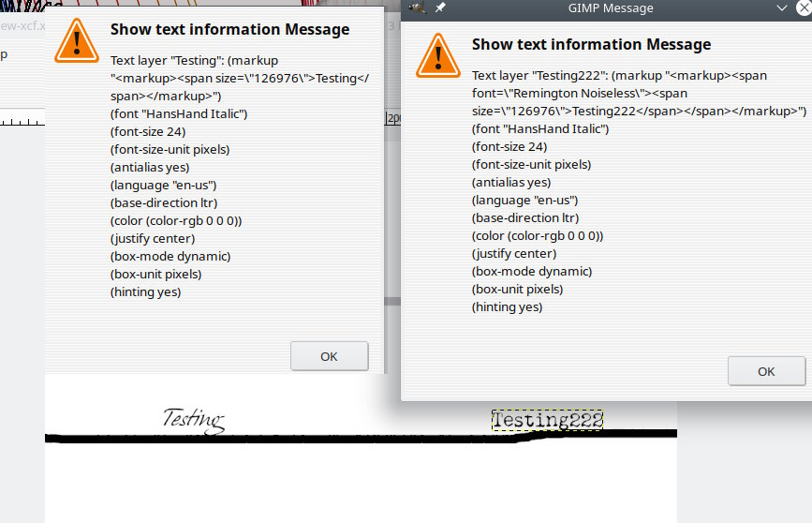Click the down chevron in GIMP Message title bar

tap(781, 7)
